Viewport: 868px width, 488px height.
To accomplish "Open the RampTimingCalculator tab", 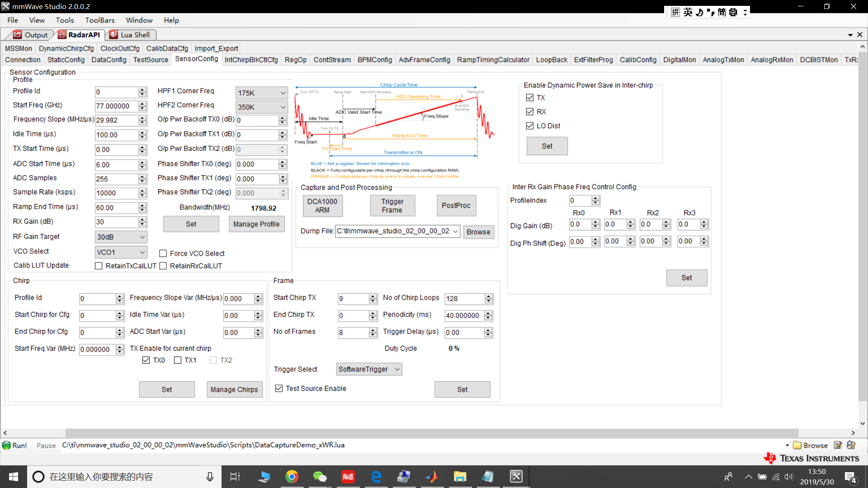I will pyautogui.click(x=493, y=60).
